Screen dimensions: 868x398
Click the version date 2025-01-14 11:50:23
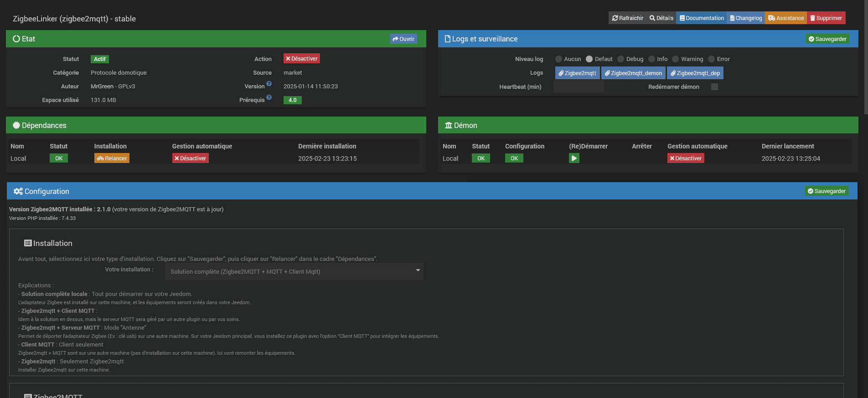tap(310, 87)
